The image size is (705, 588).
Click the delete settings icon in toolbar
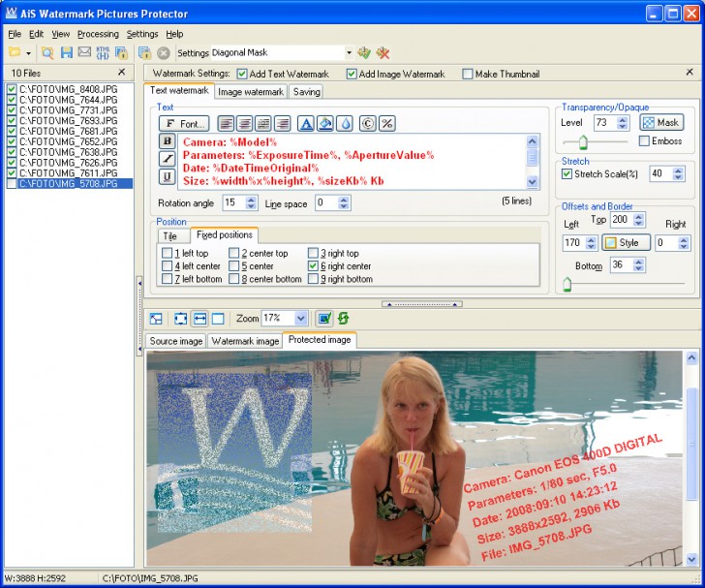[383, 52]
